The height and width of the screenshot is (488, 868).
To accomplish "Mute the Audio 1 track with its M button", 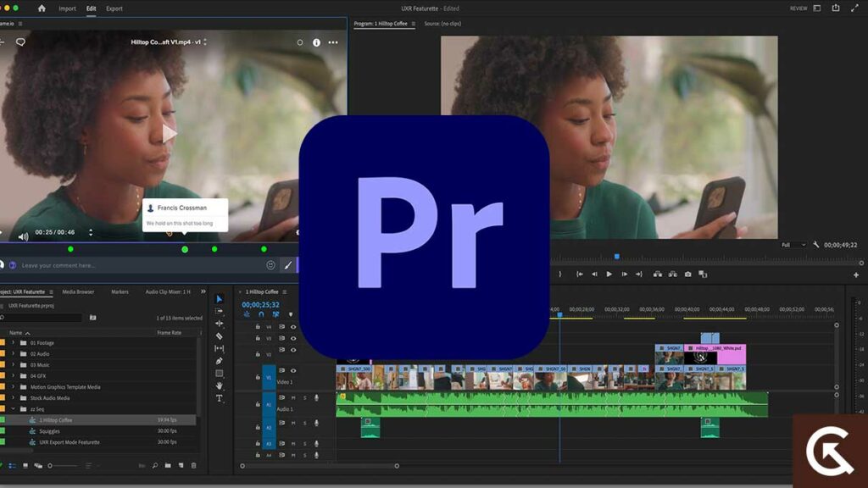I will tap(292, 397).
